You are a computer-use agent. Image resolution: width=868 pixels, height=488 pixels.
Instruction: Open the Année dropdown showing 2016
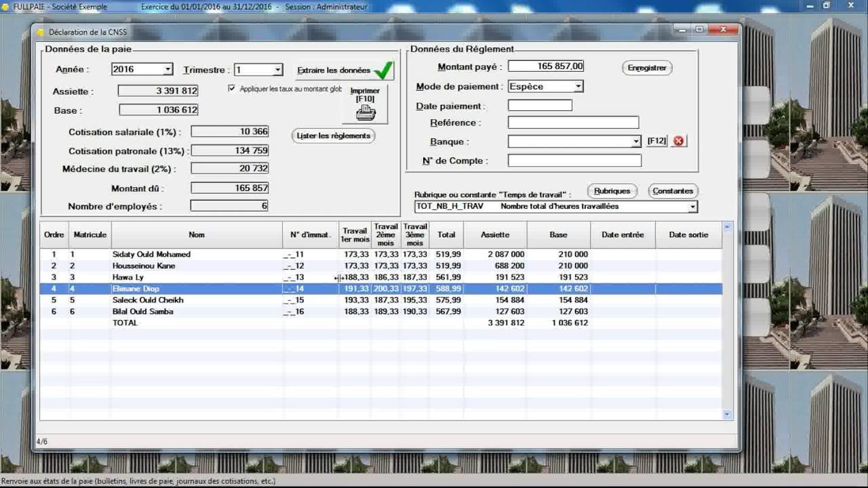pyautogui.click(x=167, y=69)
